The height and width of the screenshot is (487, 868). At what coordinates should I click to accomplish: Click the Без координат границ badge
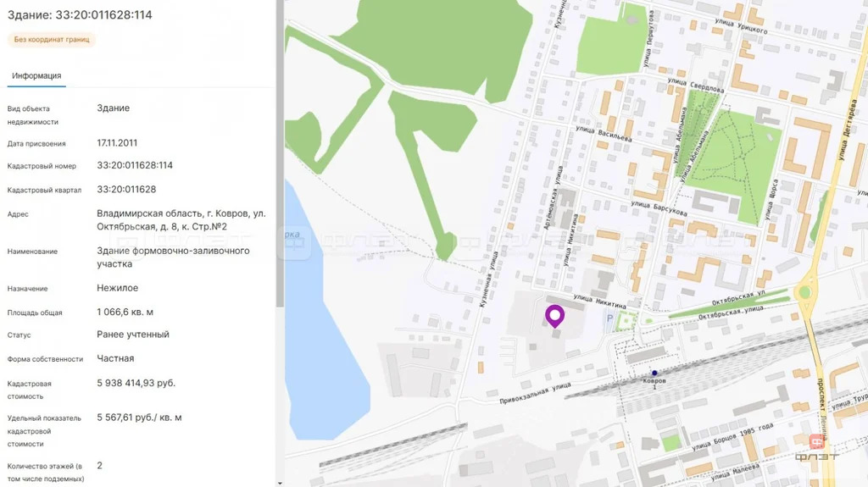[x=52, y=40]
